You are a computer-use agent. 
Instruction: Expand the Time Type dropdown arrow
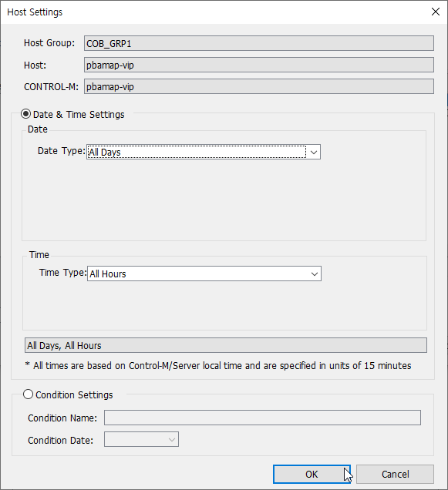click(x=315, y=274)
